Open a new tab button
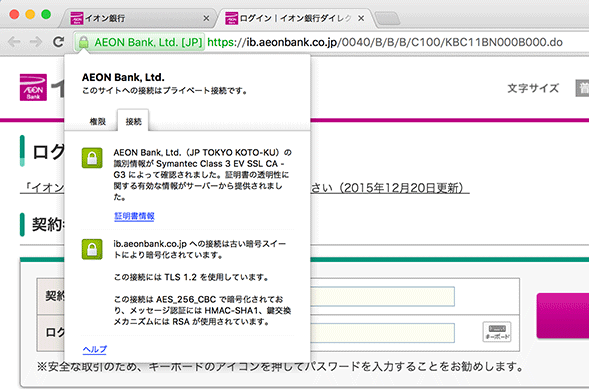The height and width of the screenshot is (389, 589). (388, 18)
